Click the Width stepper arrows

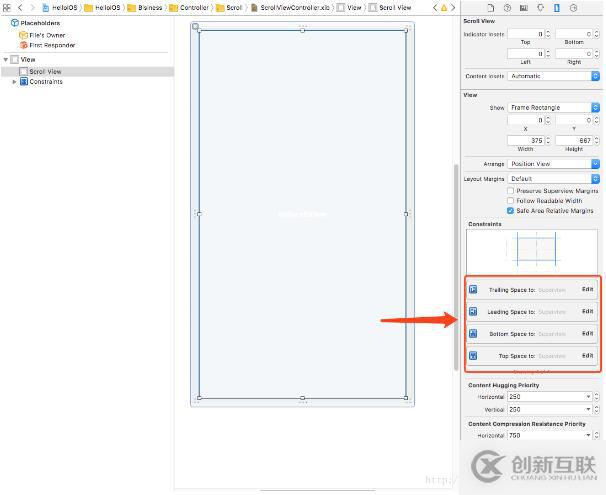(x=548, y=140)
